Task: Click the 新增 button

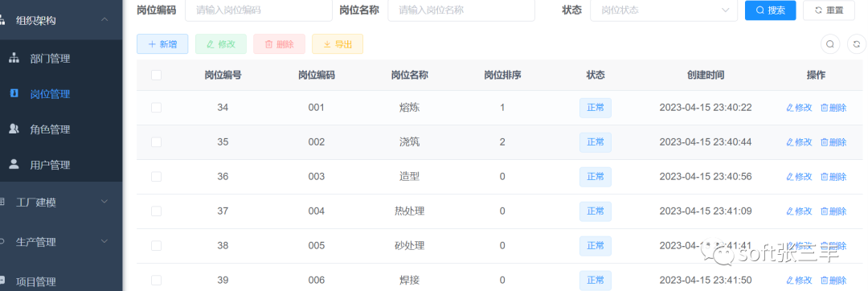Action: (162, 44)
